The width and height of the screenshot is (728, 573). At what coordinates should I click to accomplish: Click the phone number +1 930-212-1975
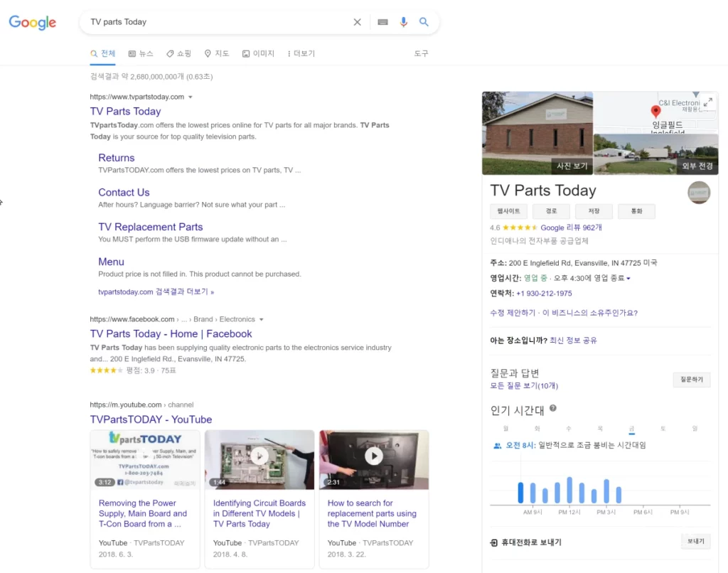[x=544, y=294]
